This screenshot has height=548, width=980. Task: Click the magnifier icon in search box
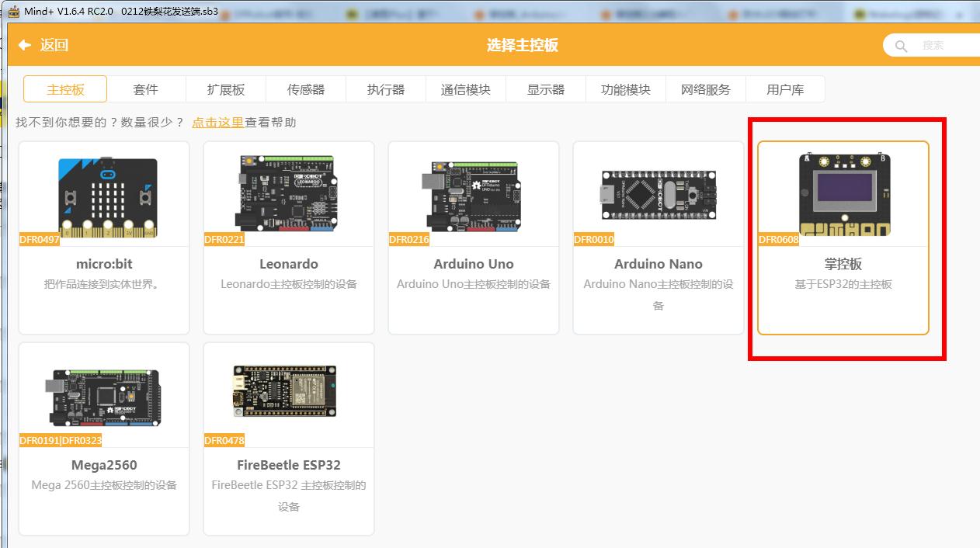(902, 46)
